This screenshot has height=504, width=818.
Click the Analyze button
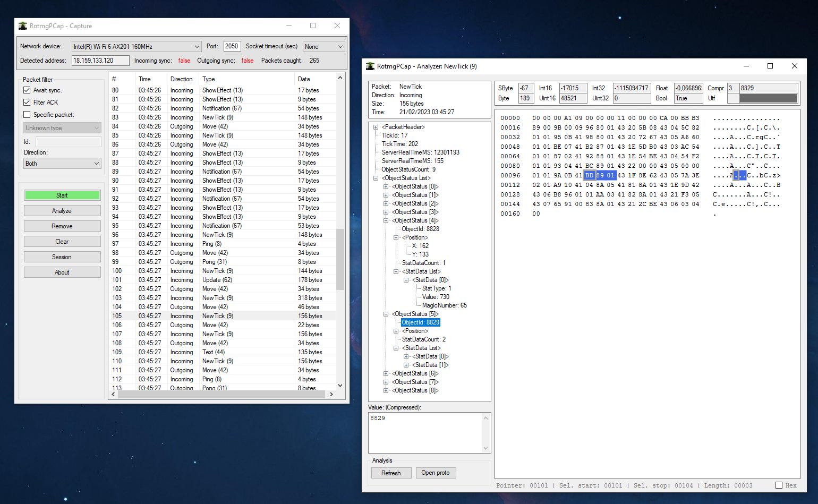(62, 211)
